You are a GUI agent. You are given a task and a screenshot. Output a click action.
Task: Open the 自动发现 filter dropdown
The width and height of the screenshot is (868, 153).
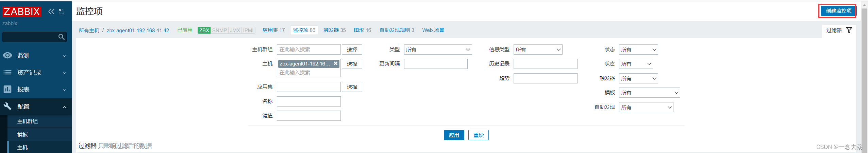click(x=646, y=107)
